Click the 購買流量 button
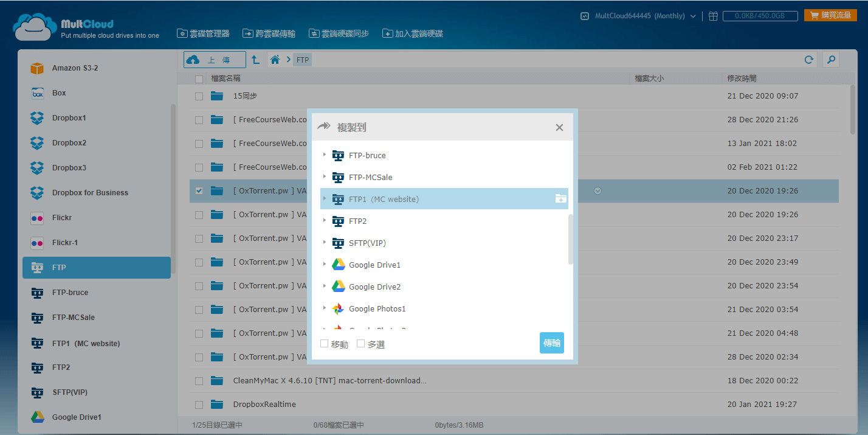Image resolution: width=868 pixels, height=435 pixels. (x=830, y=15)
